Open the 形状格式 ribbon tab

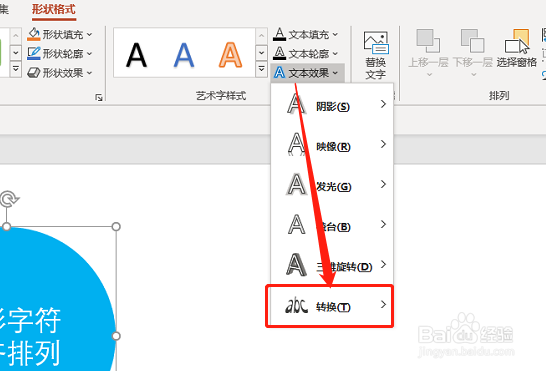pyautogui.click(x=54, y=9)
